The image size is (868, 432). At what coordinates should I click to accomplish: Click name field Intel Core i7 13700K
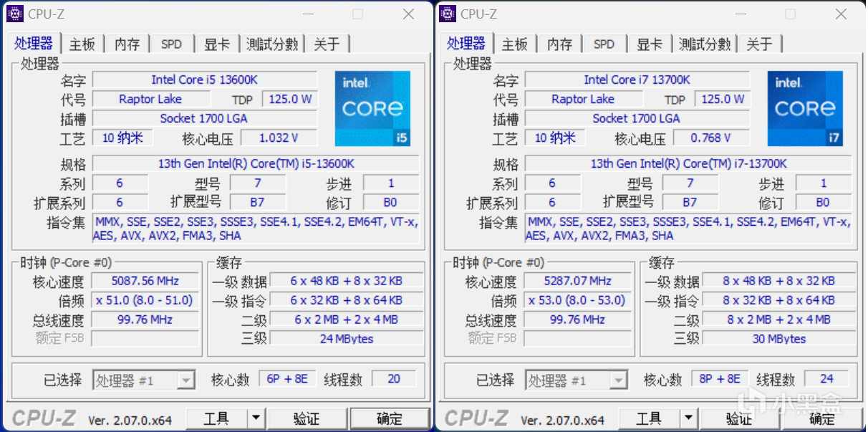tap(637, 80)
